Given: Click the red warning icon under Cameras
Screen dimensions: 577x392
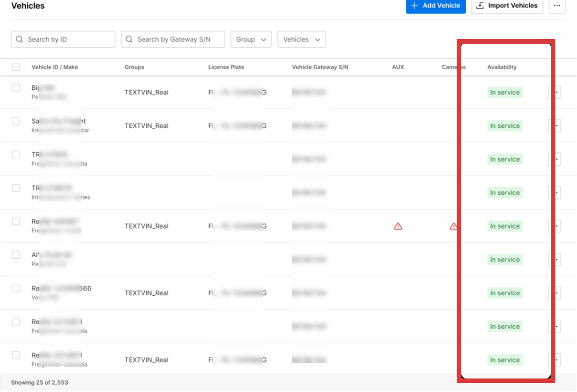Looking at the screenshot, I should (x=453, y=226).
